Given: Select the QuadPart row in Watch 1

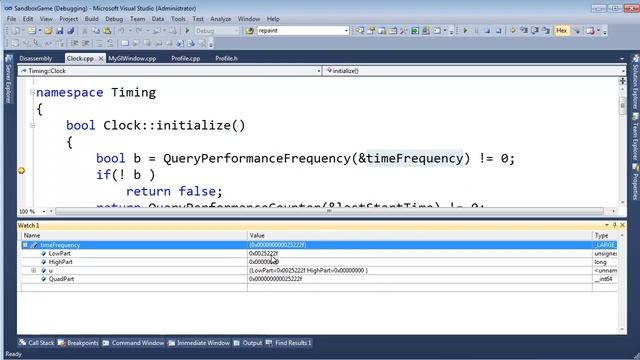Looking at the screenshot, I should [x=318, y=279].
